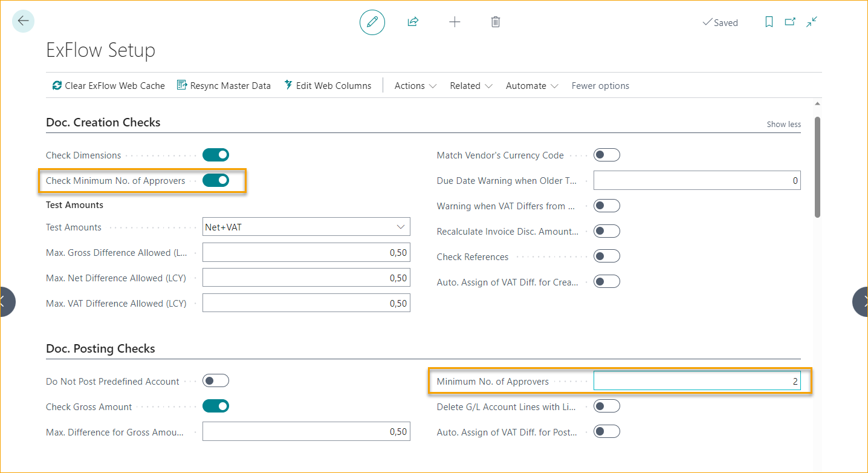Open the Related menu
Screen dimensions: 868x473
(471, 86)
